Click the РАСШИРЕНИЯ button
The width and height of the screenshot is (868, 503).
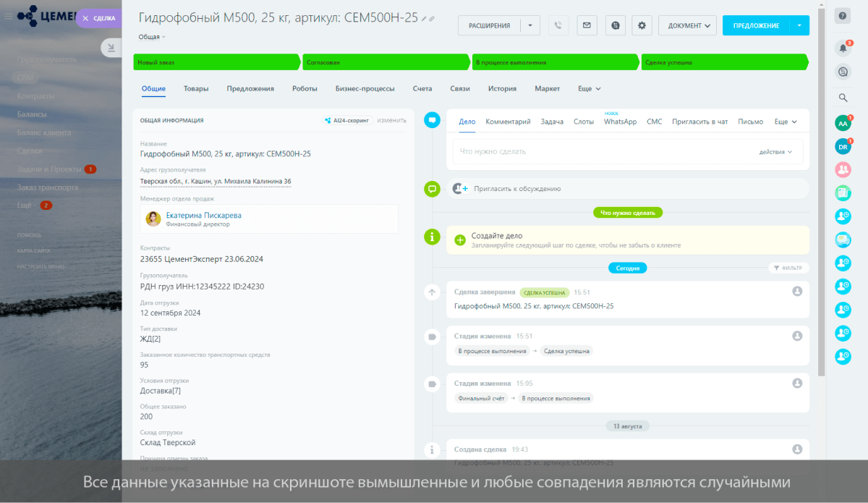pos(489,25)
